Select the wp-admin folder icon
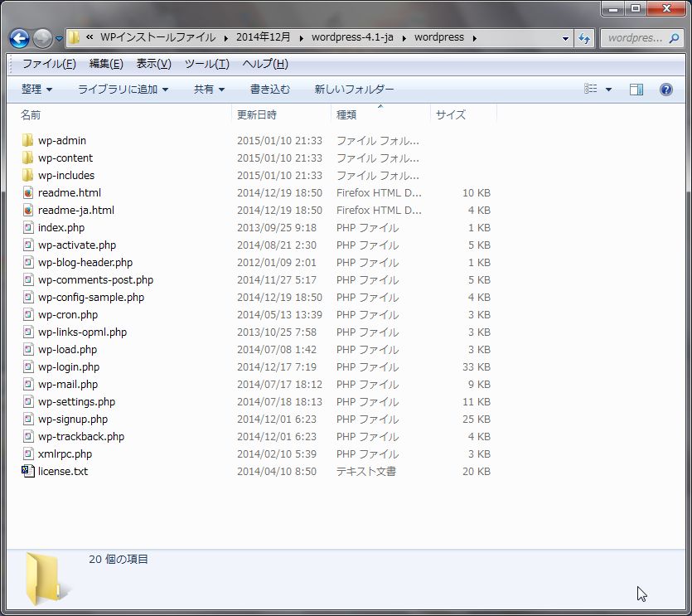The height and width of the screenshot is (616, 692). click(27, 140)
